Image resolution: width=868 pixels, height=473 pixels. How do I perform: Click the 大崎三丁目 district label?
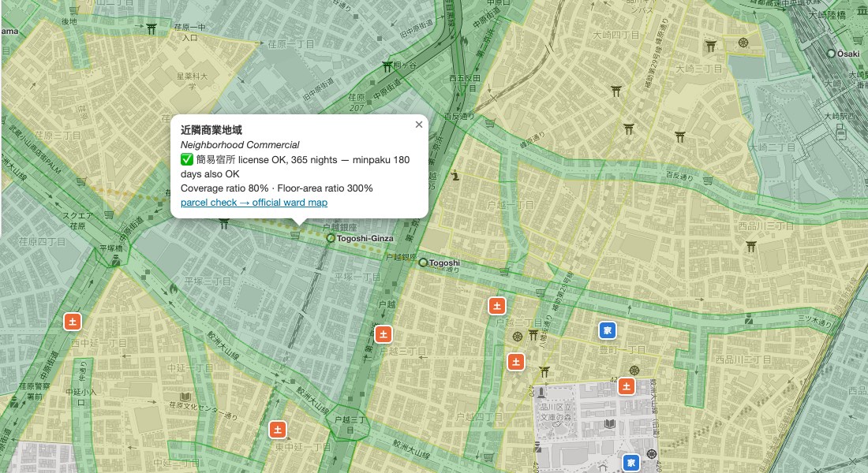click(698, 69)
